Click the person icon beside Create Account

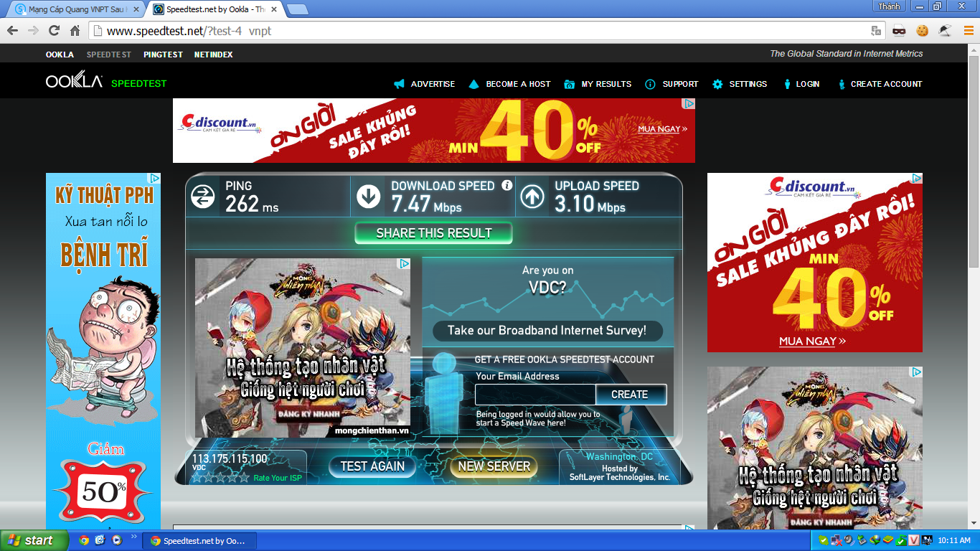(842, 84)
